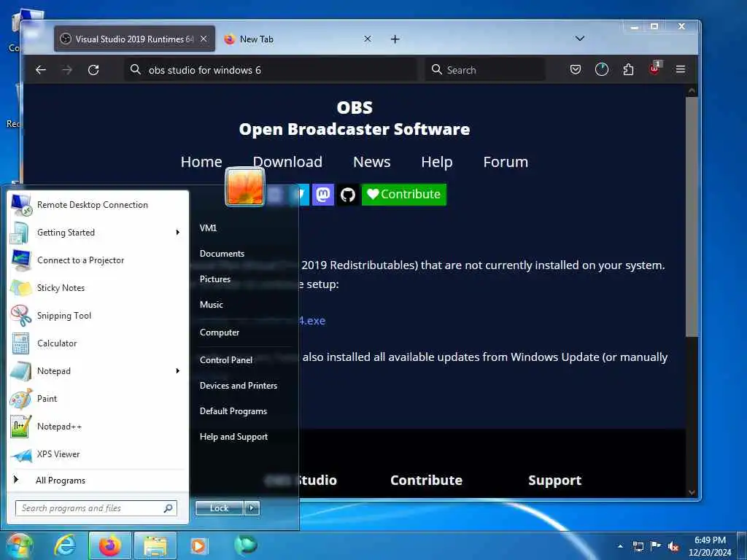Open the Mastodon icon on the OBS page
This screenshot has width=747, height=560.
point(323,194)
